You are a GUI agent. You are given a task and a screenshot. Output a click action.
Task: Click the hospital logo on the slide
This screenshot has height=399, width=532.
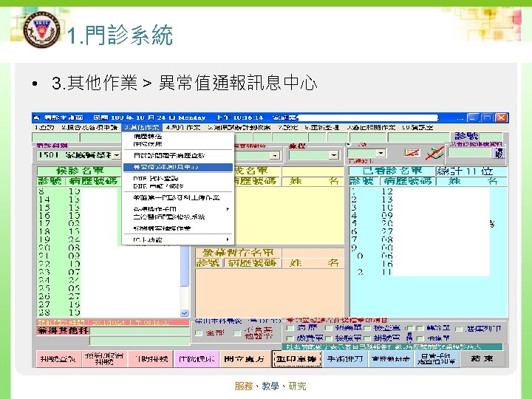[x=41, y=30]
